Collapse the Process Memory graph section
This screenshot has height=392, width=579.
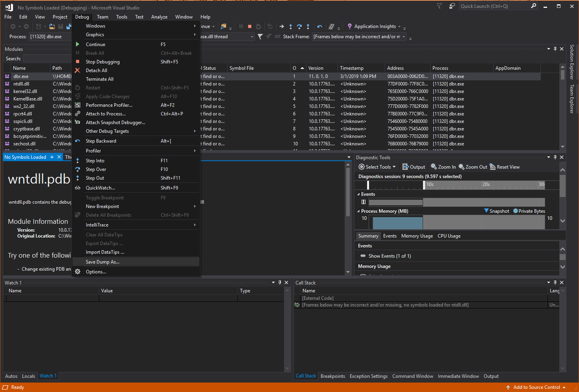pyautogui.click(x=358, y=211)
